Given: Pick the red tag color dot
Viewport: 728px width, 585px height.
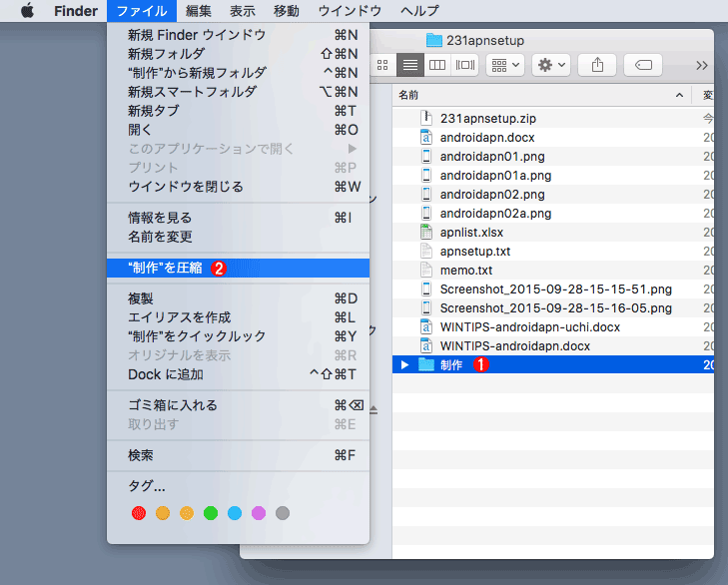Looking at the screenshot, I should pyautogui.click(x=139, y=513).
